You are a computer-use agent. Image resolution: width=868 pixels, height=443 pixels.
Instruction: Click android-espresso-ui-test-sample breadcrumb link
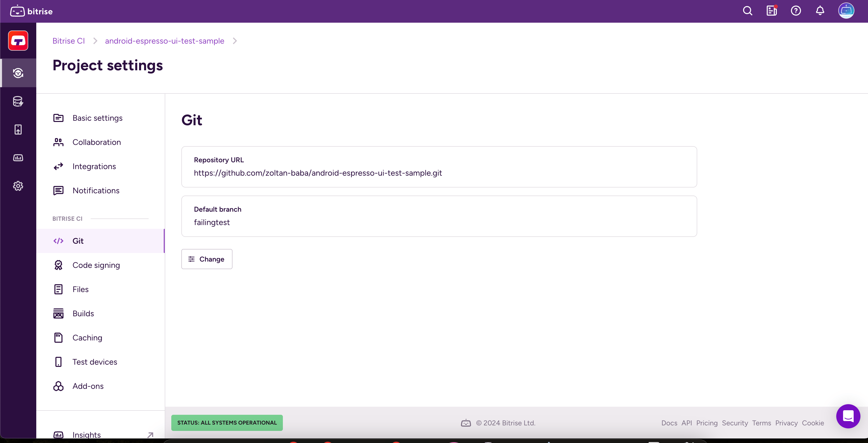click(164, 41)
